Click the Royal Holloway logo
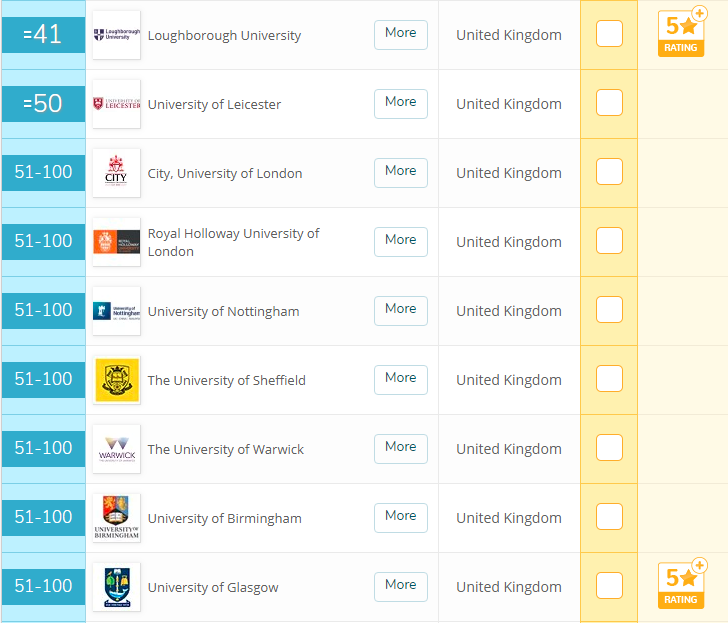728x623 pixels. [x=116, y=242]
